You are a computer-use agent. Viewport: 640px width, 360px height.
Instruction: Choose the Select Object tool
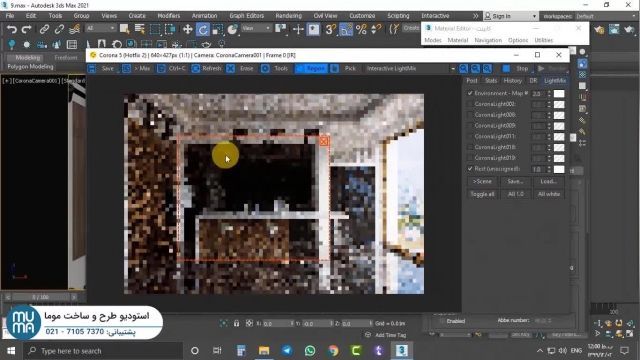point(124,29)
